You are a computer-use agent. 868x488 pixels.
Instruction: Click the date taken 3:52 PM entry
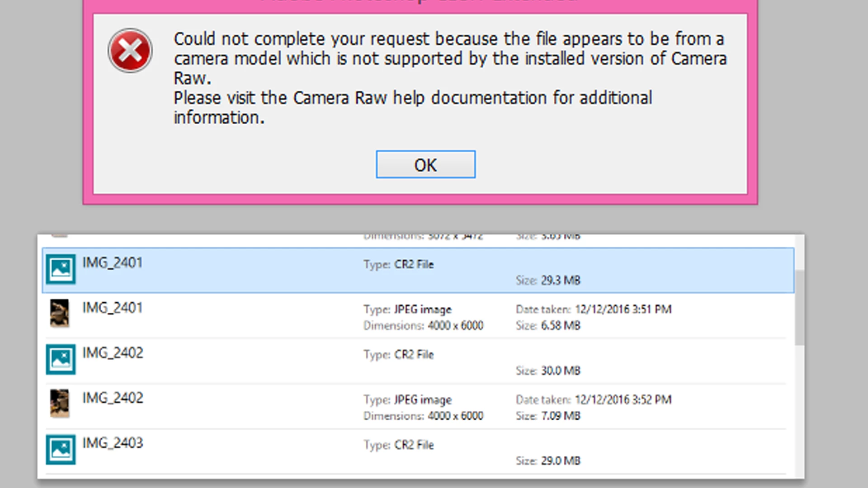(x=623, y=400)
